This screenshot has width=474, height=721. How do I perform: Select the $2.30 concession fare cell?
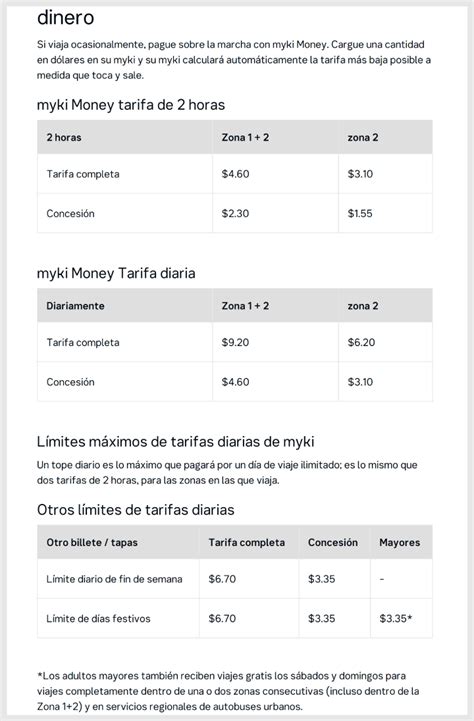[235, 213]
